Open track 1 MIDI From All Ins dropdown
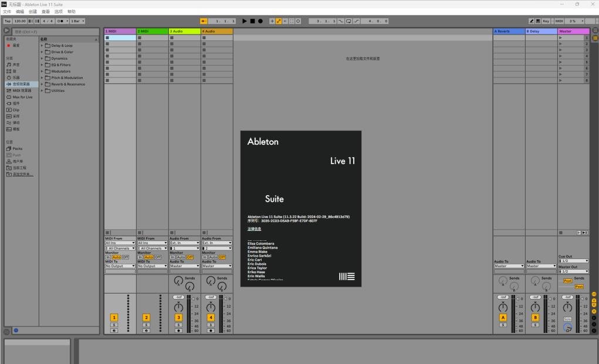Viewport: 599px width, 364px height. [x=120, y=243]
